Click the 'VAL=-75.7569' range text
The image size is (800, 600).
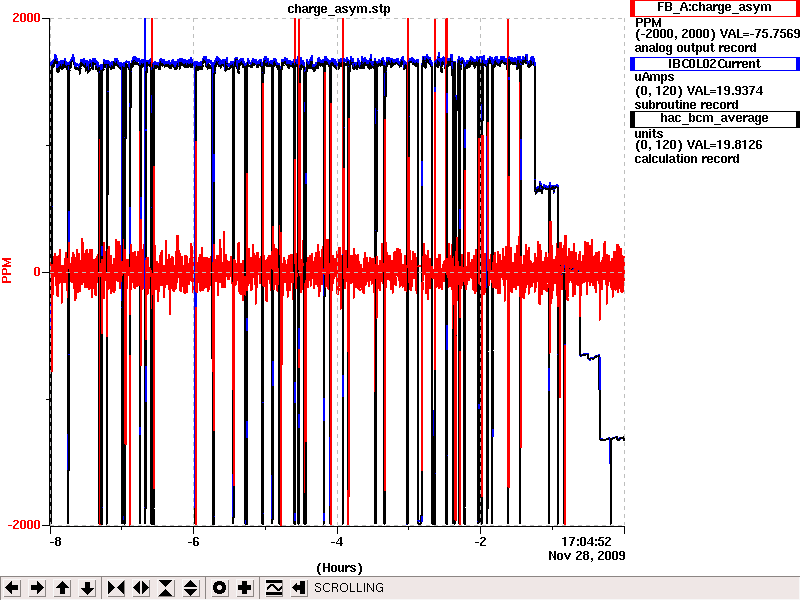[x=759, y=34]
